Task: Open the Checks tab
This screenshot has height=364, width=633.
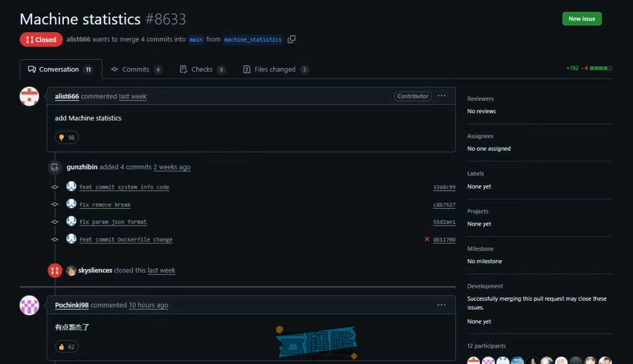Action: 202,69
